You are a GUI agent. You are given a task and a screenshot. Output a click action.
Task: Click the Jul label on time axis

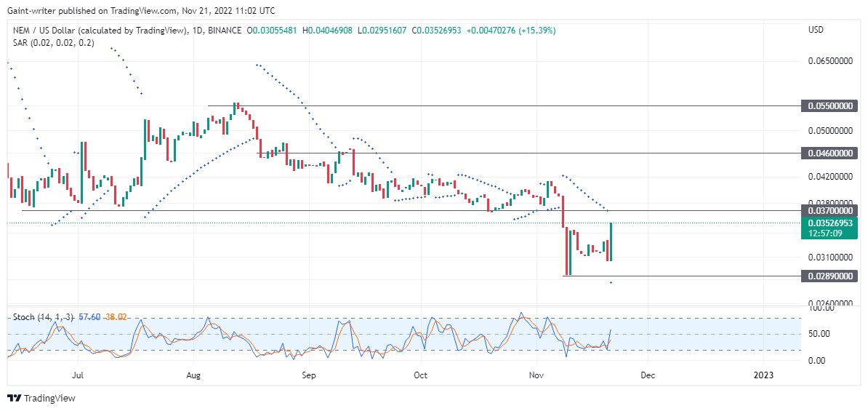click(79, 375)
